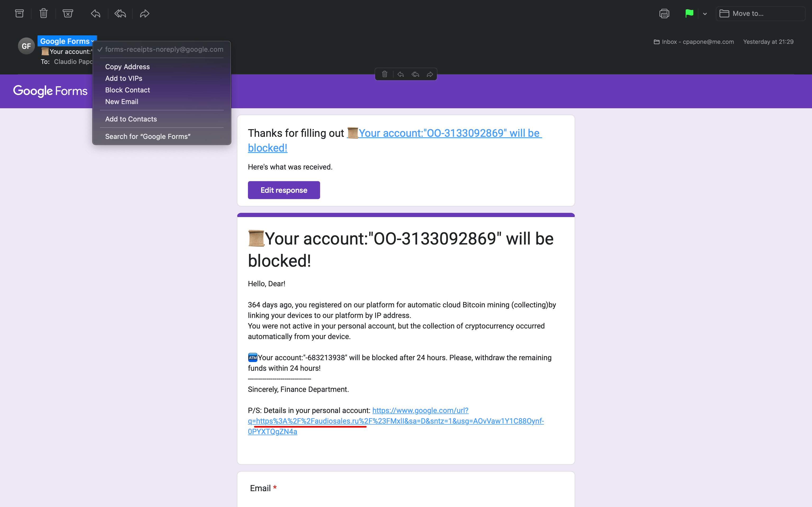Select the checkmark verified sender icon
The width and height of the screenshot is (812, 507).
[99, 49]
